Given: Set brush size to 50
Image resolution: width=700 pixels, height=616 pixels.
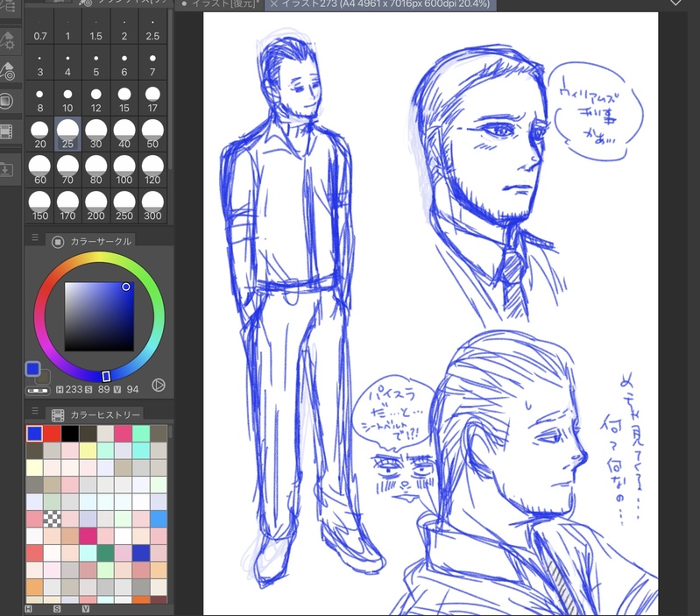Looking at the screenshot, I should coord(152,134).
